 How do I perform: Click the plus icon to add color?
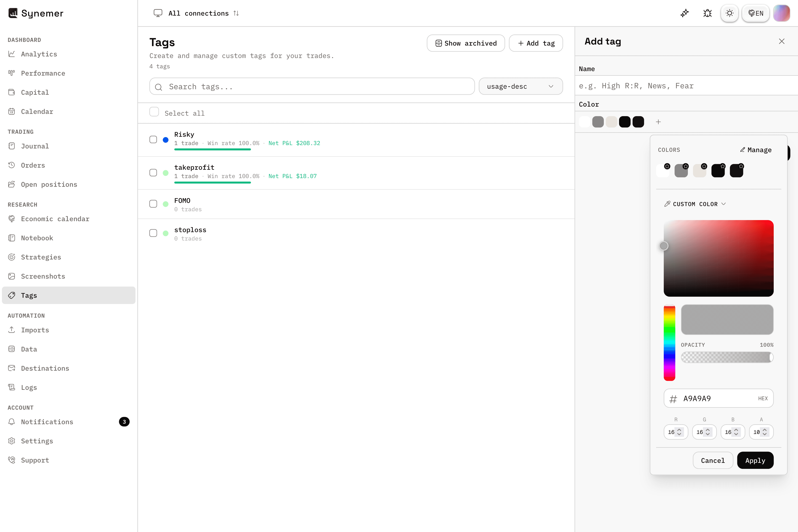pyautogui.click(x=658, y=122)
